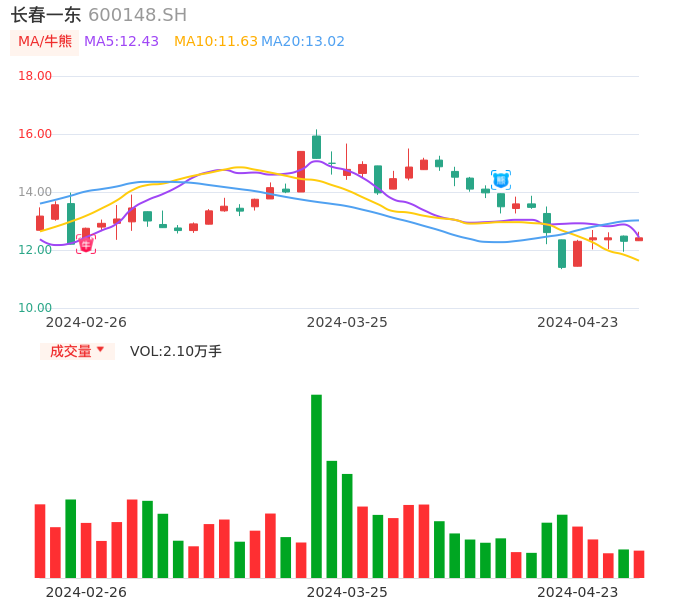
Task: Click the MA20:13.02 blue legend
Action: (x=303, y=42)
